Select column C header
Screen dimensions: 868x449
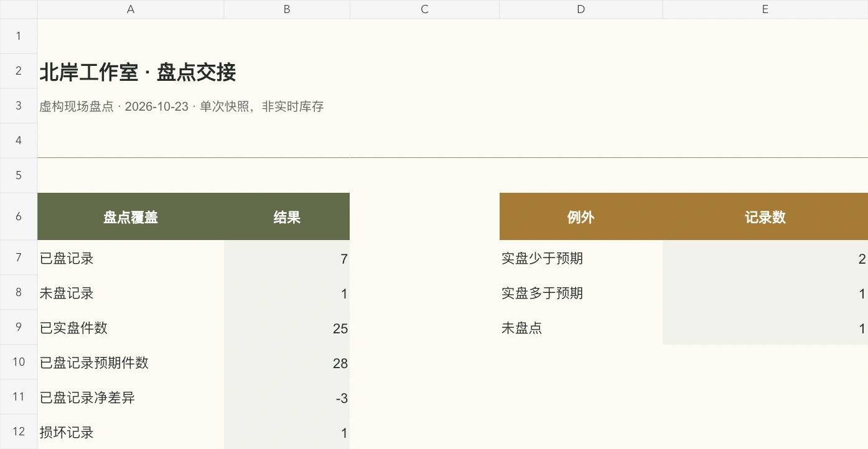point(424,9)
